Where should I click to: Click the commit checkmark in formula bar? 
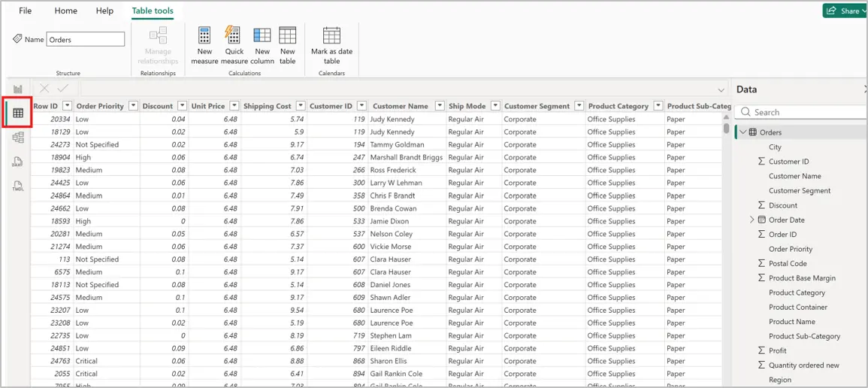pyautogui.click(x=63, y=89)
